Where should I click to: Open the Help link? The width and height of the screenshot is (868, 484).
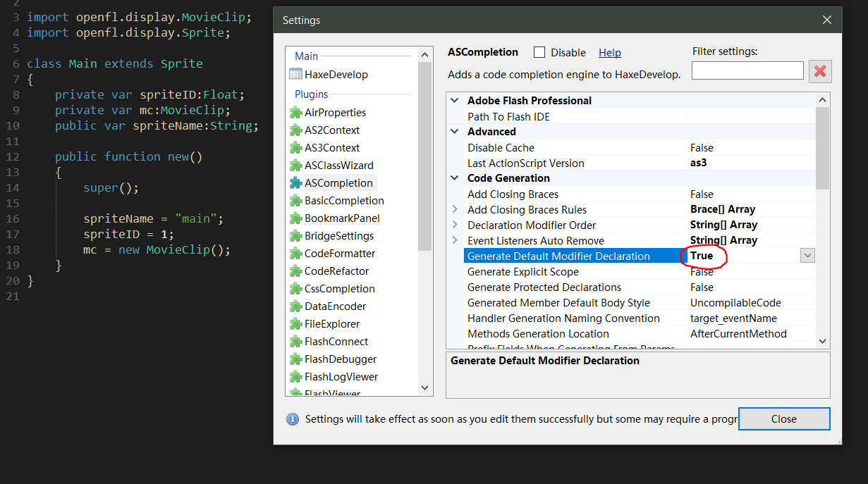click(609, 53)
